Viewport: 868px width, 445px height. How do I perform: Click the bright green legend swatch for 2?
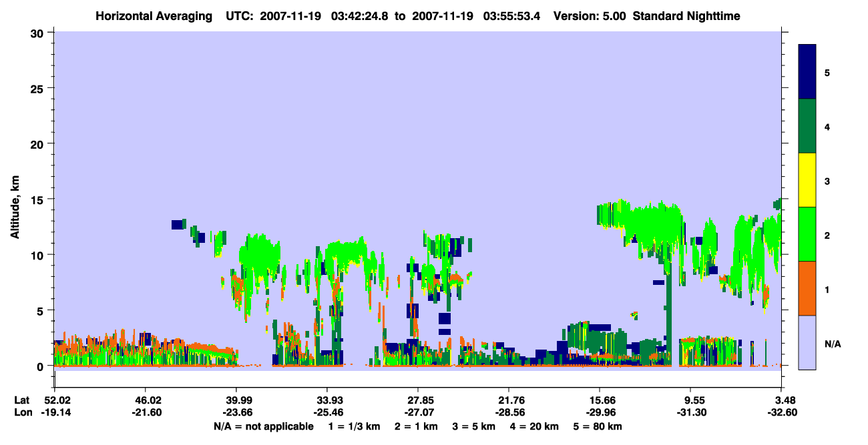pos(807,234)
